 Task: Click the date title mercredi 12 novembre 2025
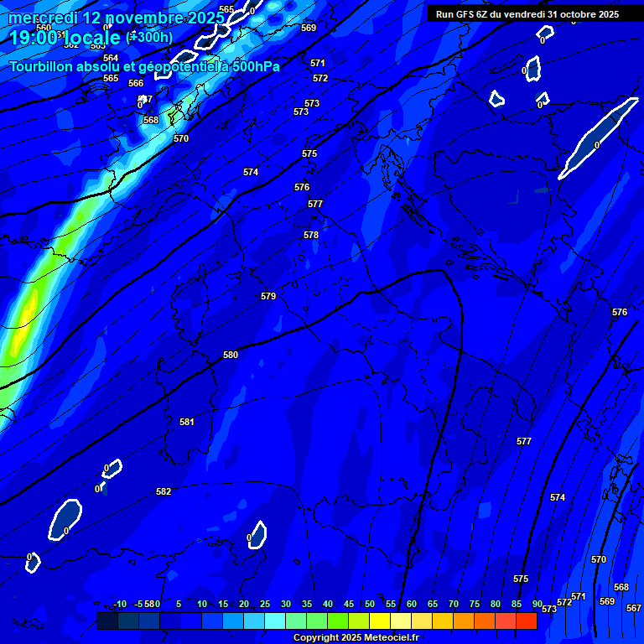tap(116, 18)
